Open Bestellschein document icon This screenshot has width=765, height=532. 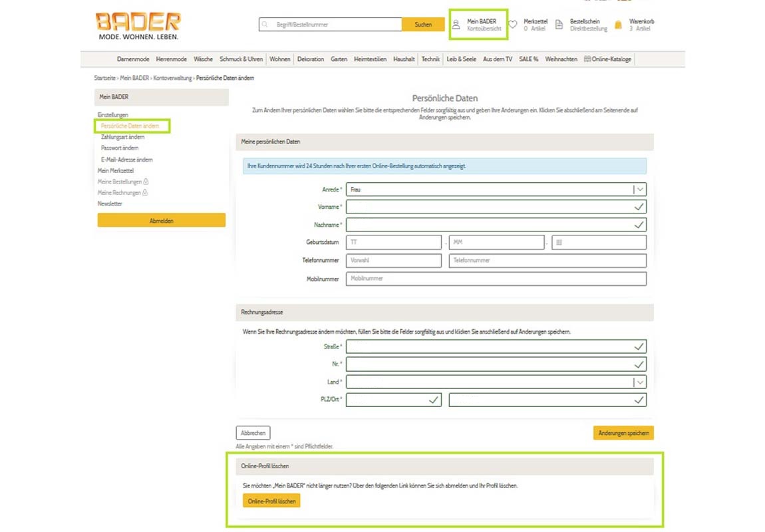tap(559, 25)
